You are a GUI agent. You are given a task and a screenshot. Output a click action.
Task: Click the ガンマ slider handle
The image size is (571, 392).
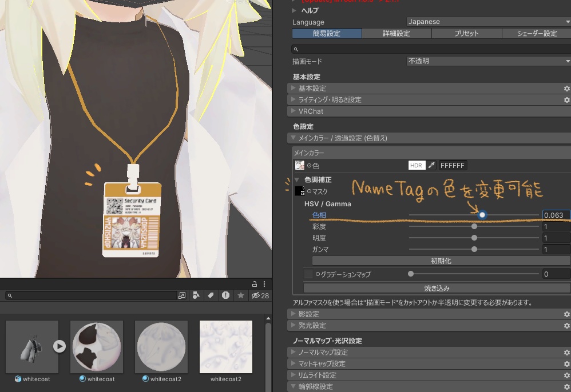(474, 250)
